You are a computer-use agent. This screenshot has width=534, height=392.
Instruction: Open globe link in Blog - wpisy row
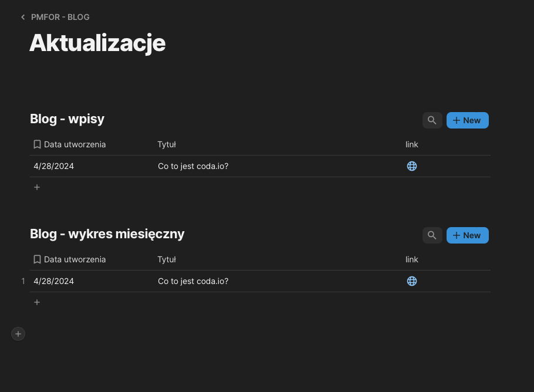pyautogui.click(x=412, y=166)
